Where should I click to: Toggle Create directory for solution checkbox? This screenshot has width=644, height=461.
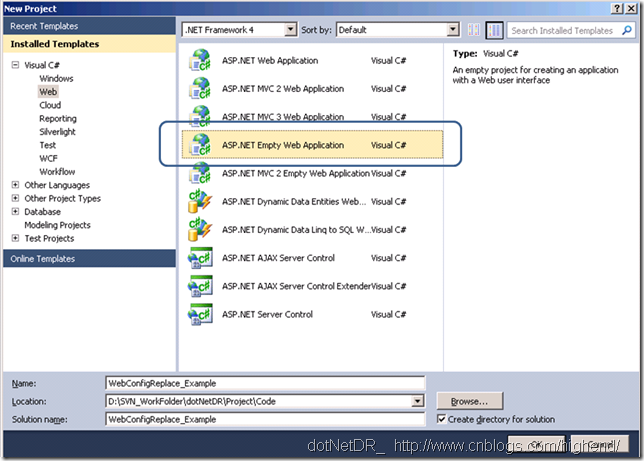(442, 419)
